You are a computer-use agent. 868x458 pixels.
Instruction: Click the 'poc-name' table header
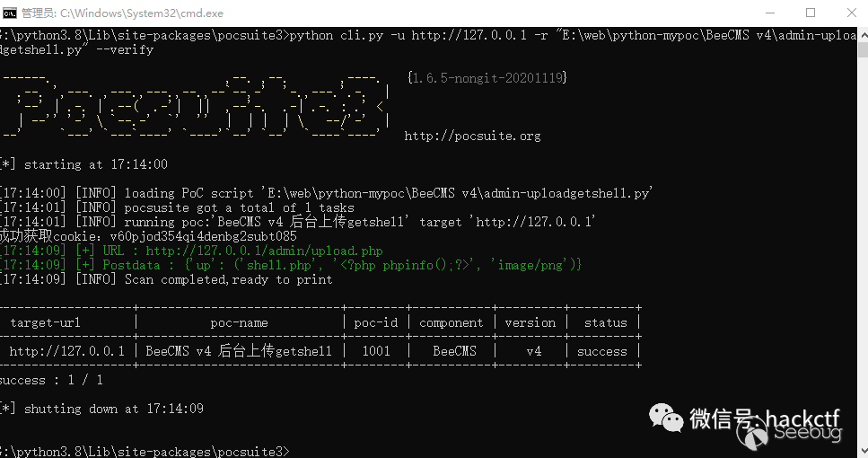239,323
